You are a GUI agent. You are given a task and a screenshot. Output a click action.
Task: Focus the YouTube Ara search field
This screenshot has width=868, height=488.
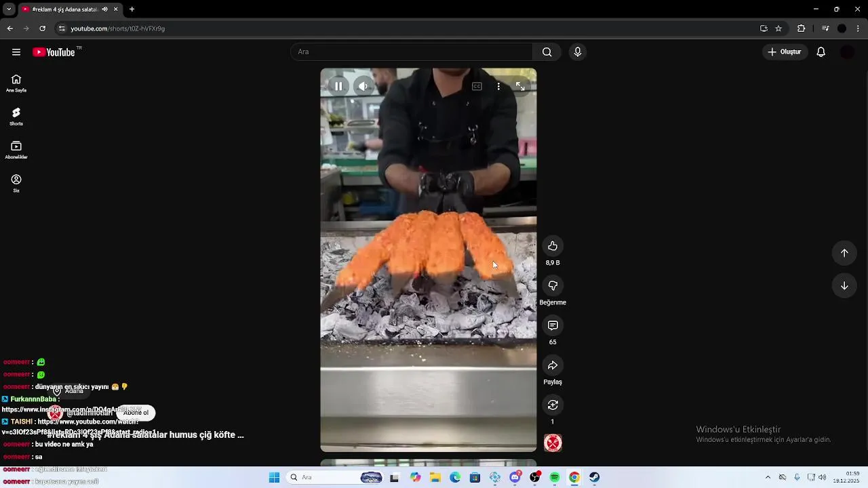click(412, 52)
